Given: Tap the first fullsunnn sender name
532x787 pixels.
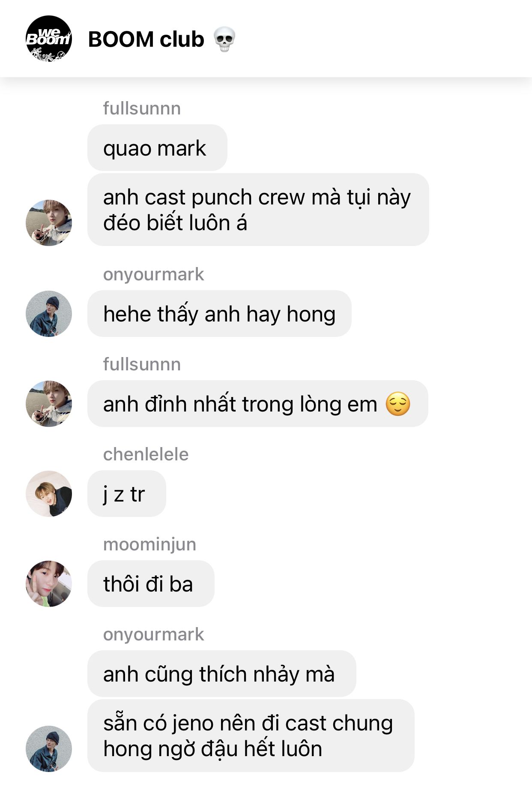Looking at the screenshot, I should coord(142,108).
